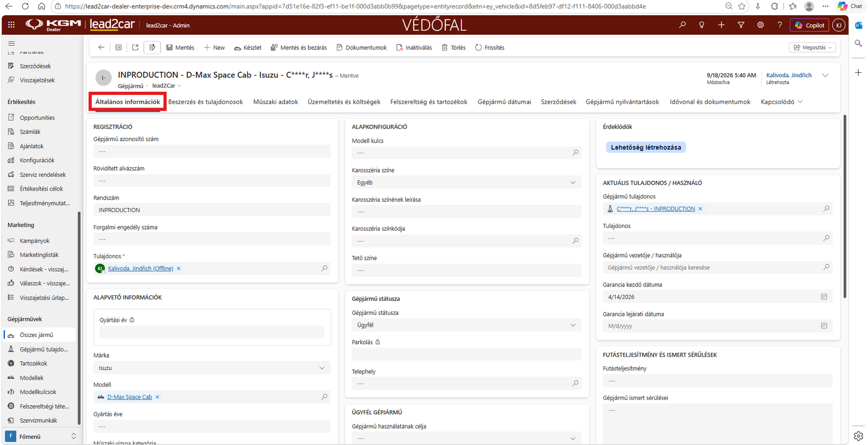
Task: Open Felszereltség és tartozékok tab
Action: click(429, 102)
